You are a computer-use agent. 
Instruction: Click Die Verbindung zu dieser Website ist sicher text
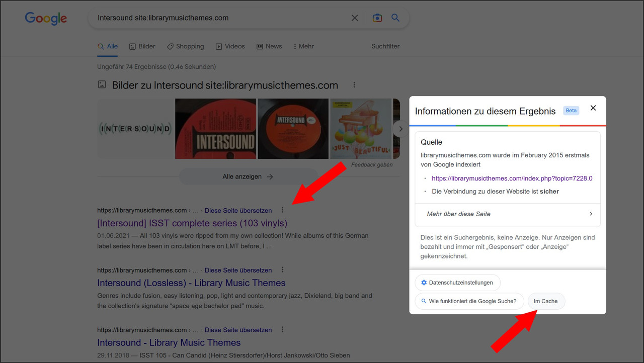(496, 192)
